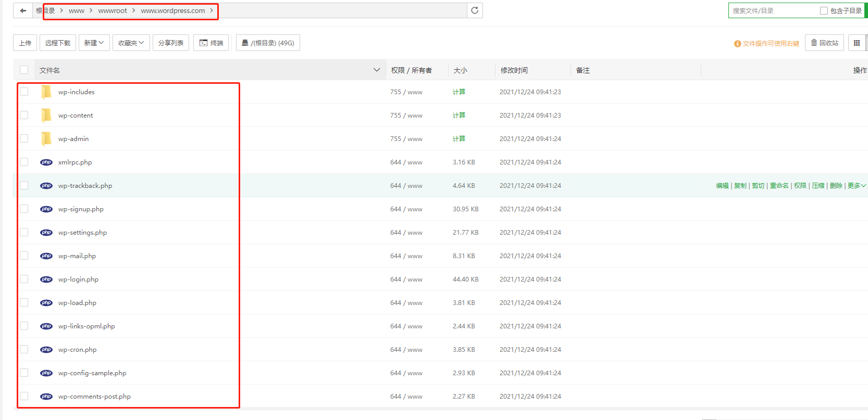Click 重命名 link for wp-trackback.php
This screenshot has width=868, height=420.
[779, 185]
